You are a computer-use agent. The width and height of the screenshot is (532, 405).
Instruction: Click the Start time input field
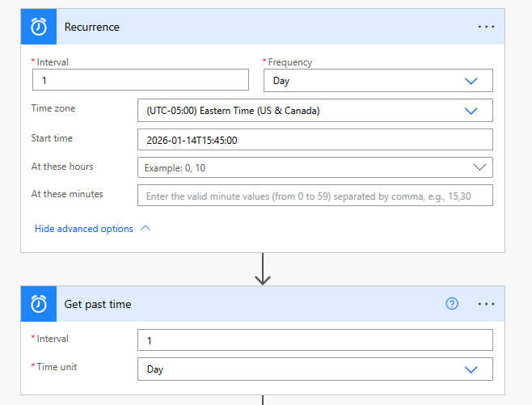315,139
